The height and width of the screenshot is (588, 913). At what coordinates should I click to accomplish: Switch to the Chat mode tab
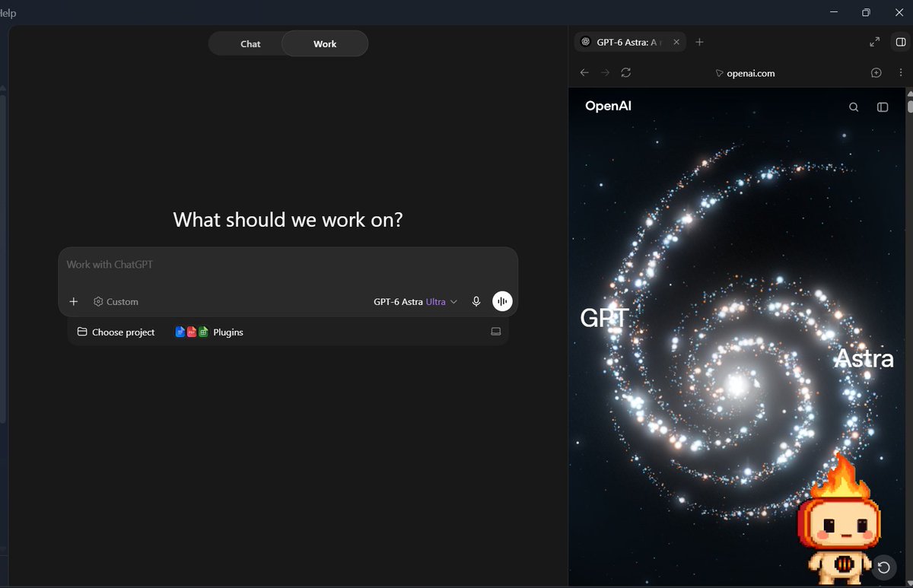point(250,44)
